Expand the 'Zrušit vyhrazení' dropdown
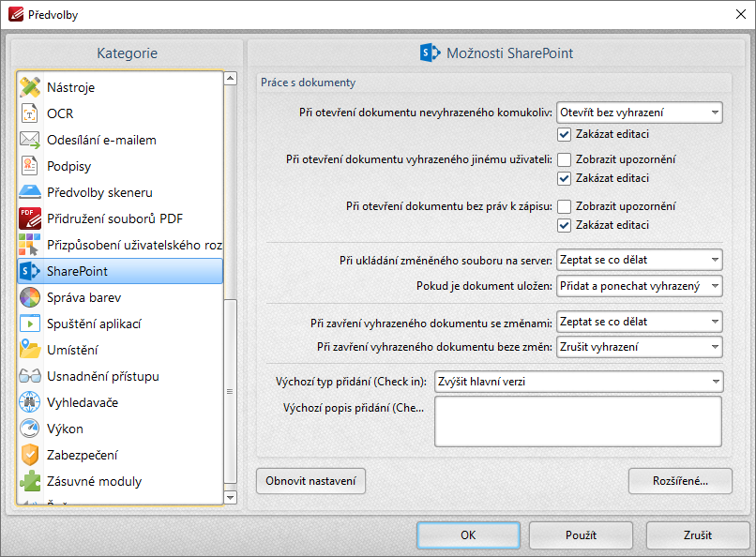This screenshot has height=557, width=756. point(640,347)
